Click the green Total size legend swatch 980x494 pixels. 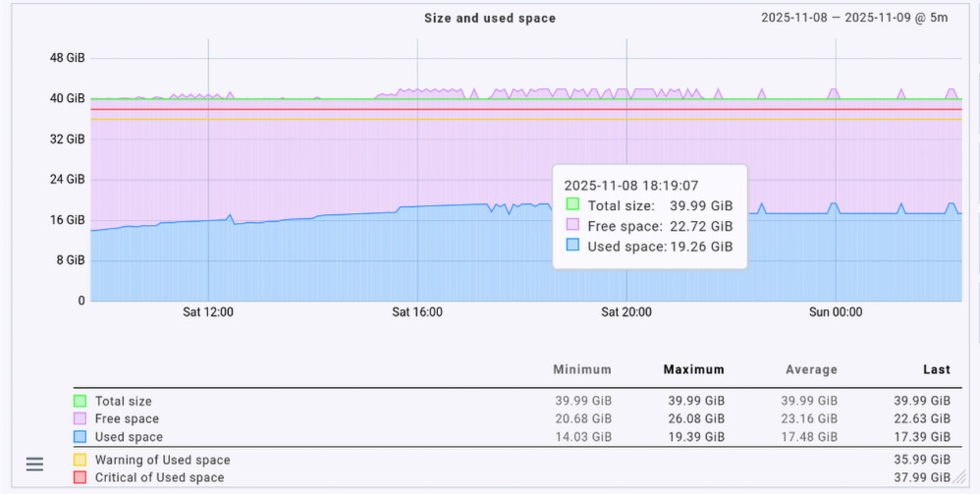tap(80, 401)
